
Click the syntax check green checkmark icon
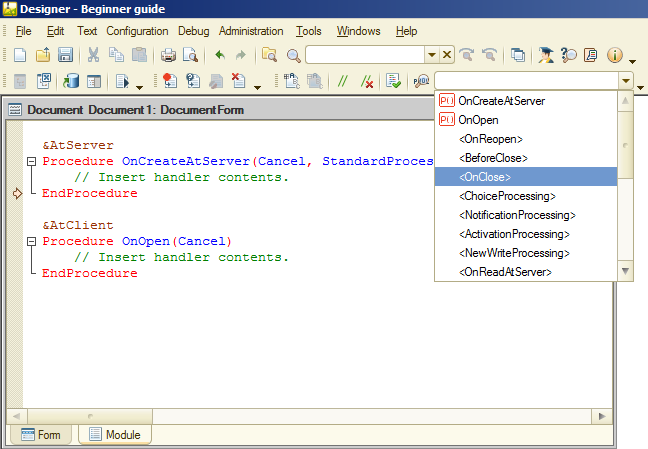[x=393, y=81]
